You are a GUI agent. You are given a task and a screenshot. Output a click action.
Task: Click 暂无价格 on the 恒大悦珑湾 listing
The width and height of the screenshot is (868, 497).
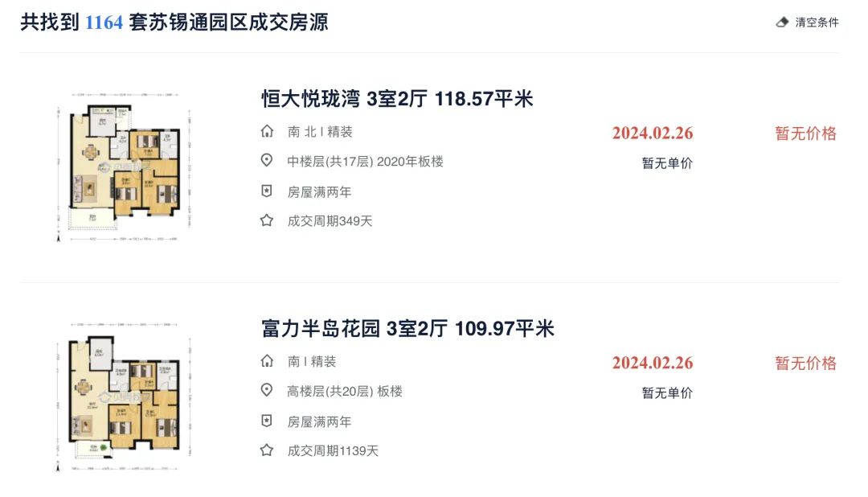pos(805,133)
